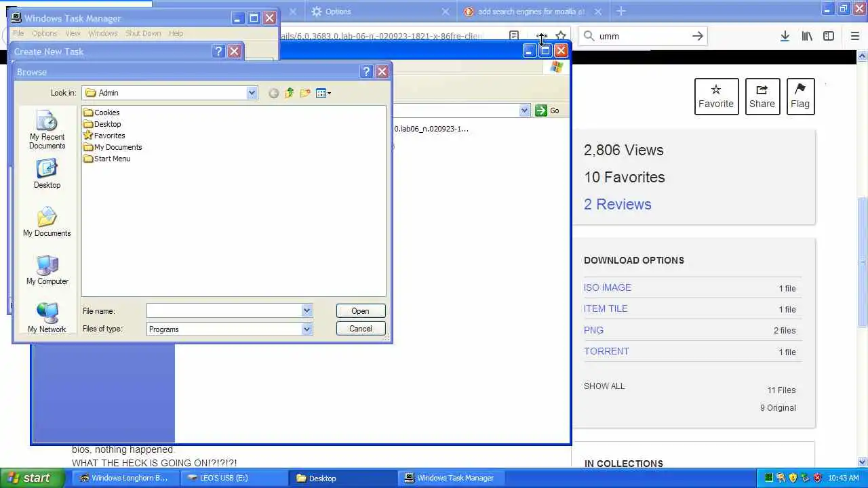This screenshot has height=488, width=868.
Task: Open the Firefox hamburger menu
Action: click(854, 36)
